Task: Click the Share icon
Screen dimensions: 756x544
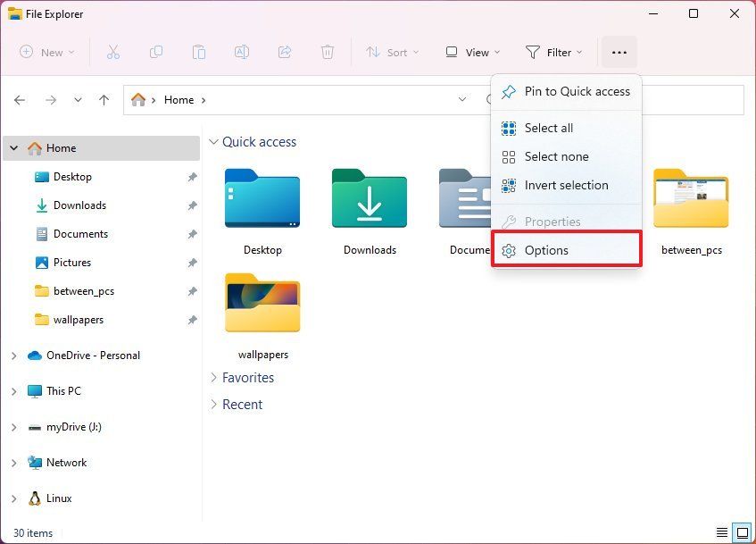Action: coord(285,52)
